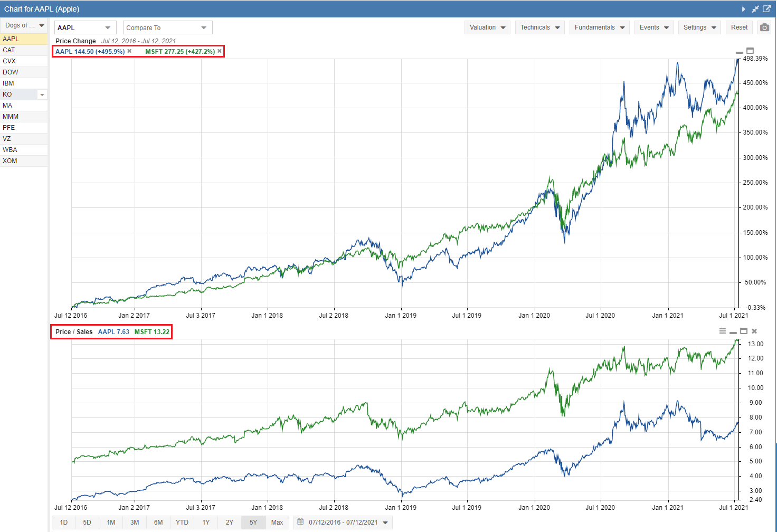Select VZ in the watchlist
This screenshot has width=777, height=532.
24,139
